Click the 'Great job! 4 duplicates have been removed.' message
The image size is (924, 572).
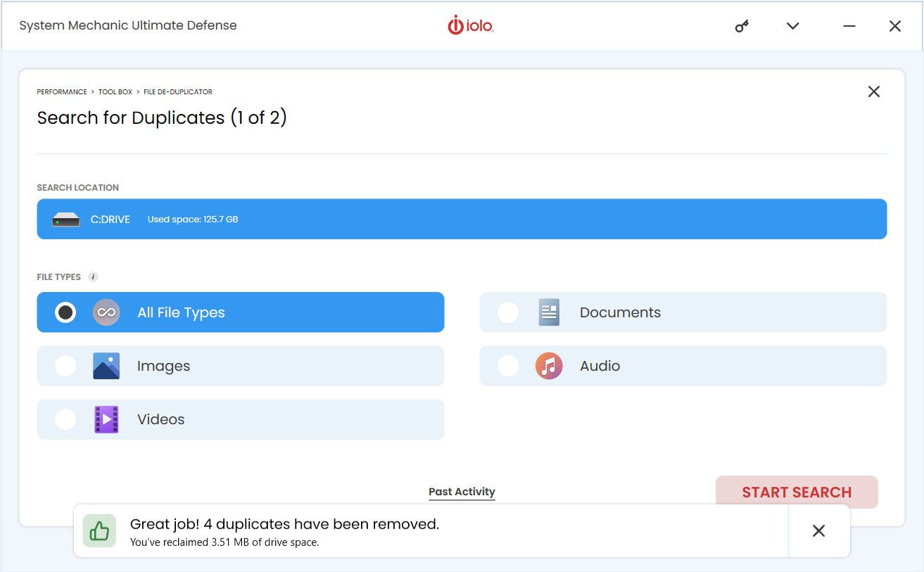[284, 524]
